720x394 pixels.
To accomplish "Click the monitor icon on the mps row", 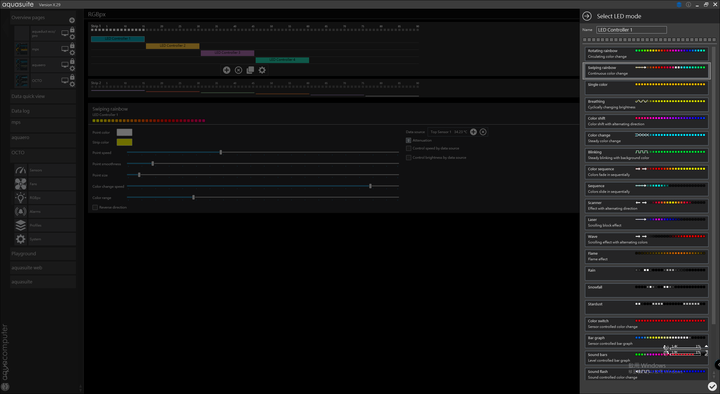I will (x=65, y=49).
